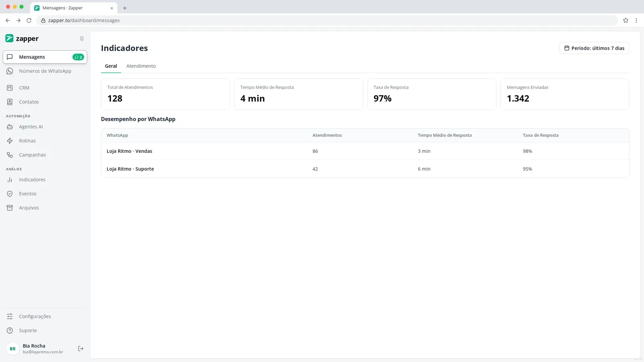
Task: Click the Eventos shield icon
Action: (10, 194)
